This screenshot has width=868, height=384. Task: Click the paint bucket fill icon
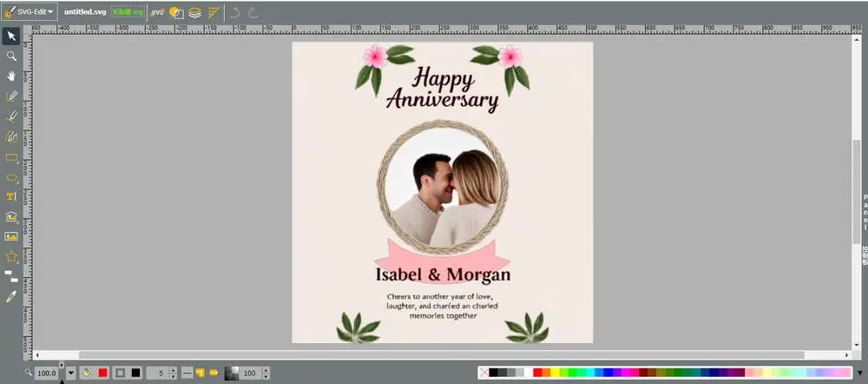86,374
